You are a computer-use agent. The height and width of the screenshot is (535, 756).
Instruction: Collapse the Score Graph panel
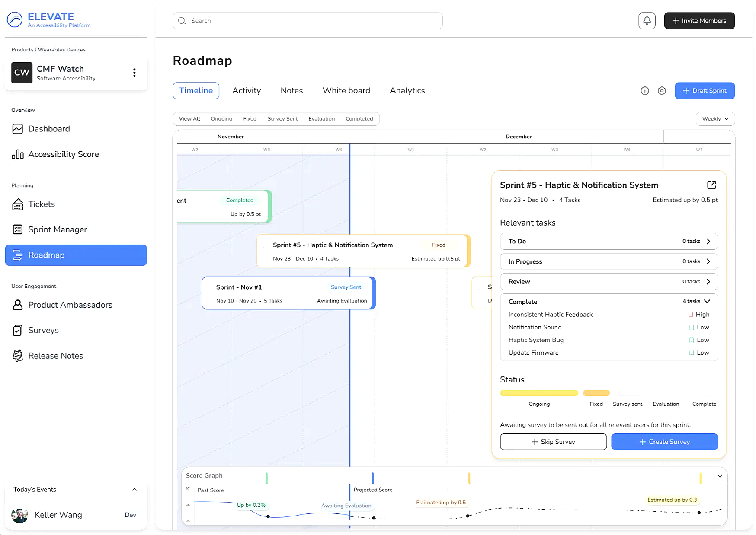click(x=720, y=476)
